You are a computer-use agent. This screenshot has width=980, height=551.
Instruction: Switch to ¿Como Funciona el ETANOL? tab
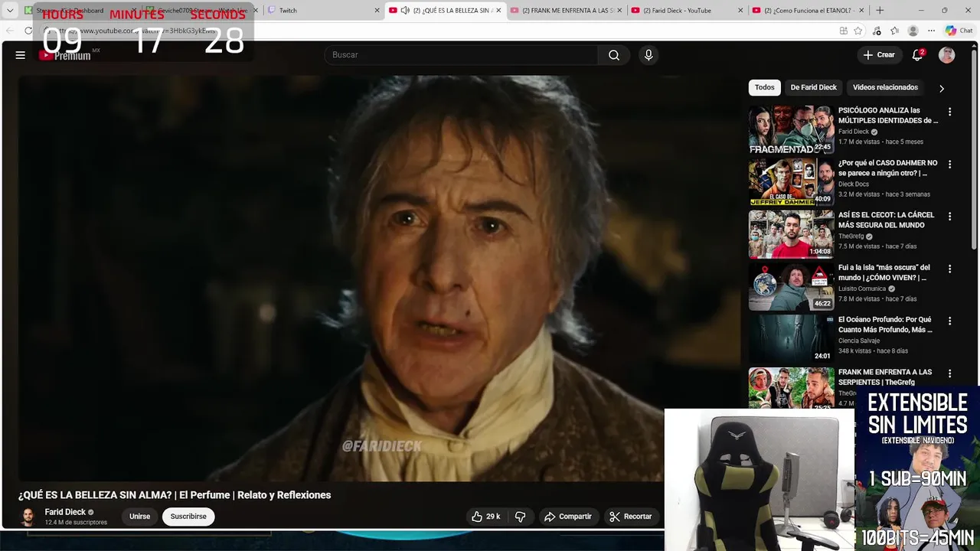pyautogui.click(x=808, y=10)
